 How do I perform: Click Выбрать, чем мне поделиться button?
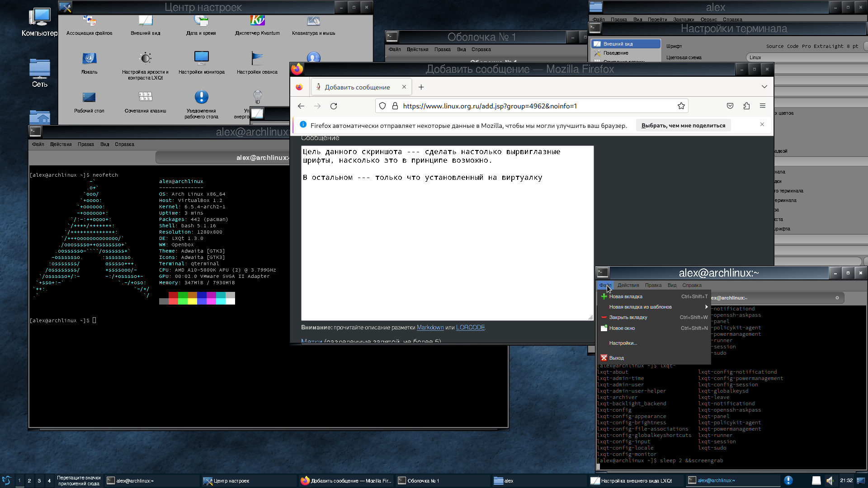[683, 126]
